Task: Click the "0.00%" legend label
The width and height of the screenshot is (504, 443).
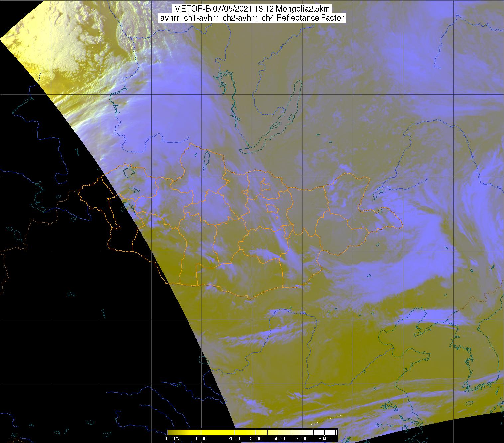Action: [x=172, y=438]
